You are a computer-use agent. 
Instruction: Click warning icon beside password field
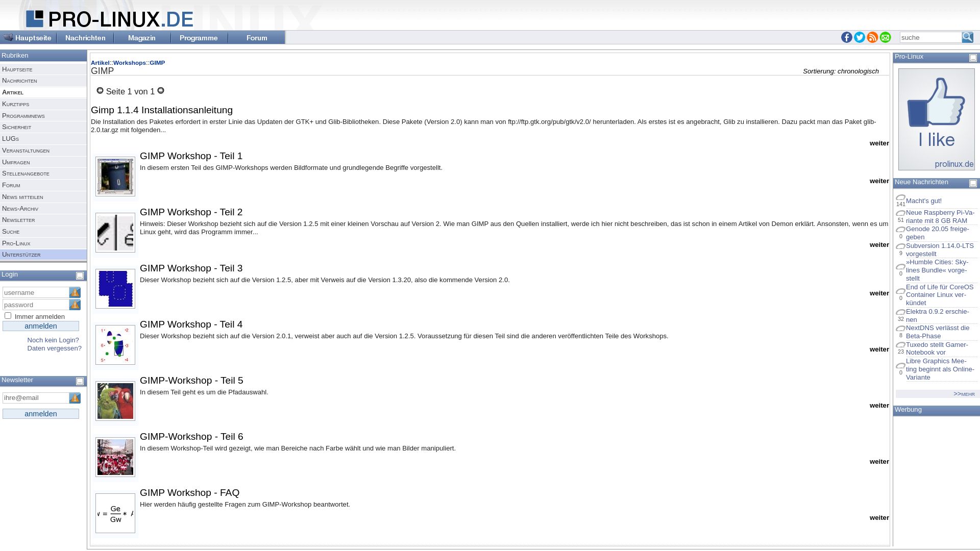coord(75,305)
